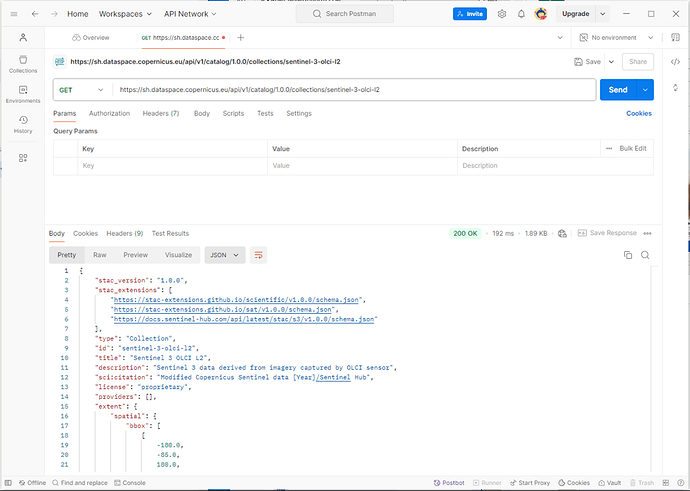The width and height of the screenshot is (690, 491).
Task: Open the code snippet panel icon
Action: tap(676, 61)
